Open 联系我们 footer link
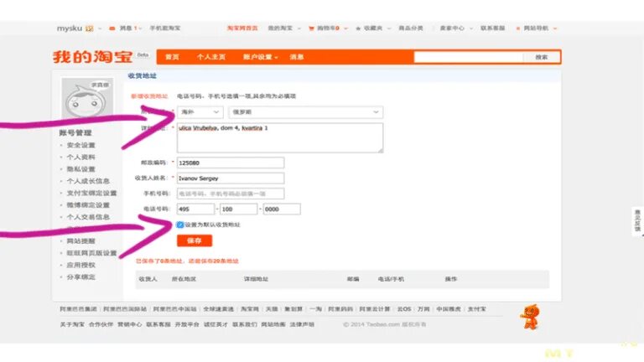The width and height of the screenshot is (644, 362). pyautogui.click(x=244, y=324)
